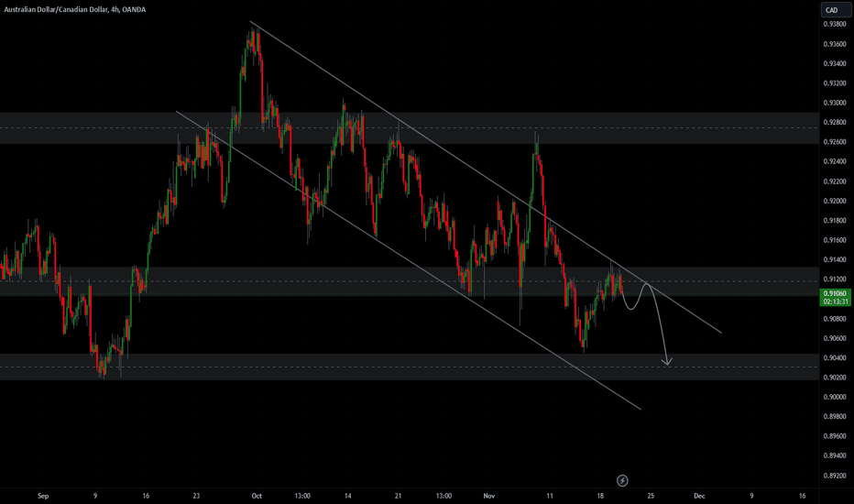Viewport: 854px width, 504px height.
Task: Click the CAD currency button
Action: (x=835, y=10)
